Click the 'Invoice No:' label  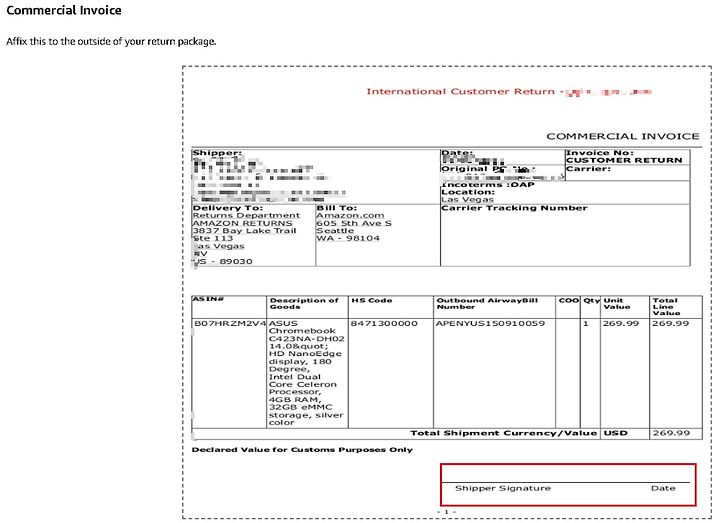click(x=600, y=153)
